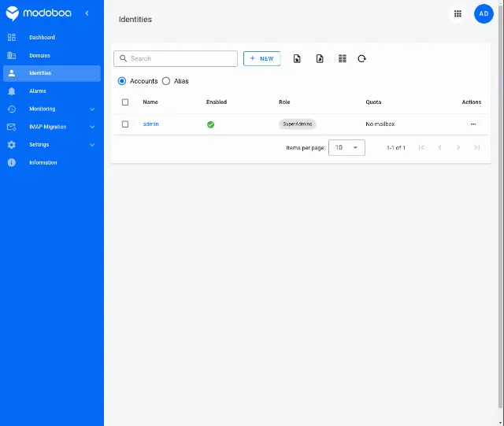This screenshot has height=426, width=504.
Task: Click the Domains icon in sidebar
Action: point(12,55)
